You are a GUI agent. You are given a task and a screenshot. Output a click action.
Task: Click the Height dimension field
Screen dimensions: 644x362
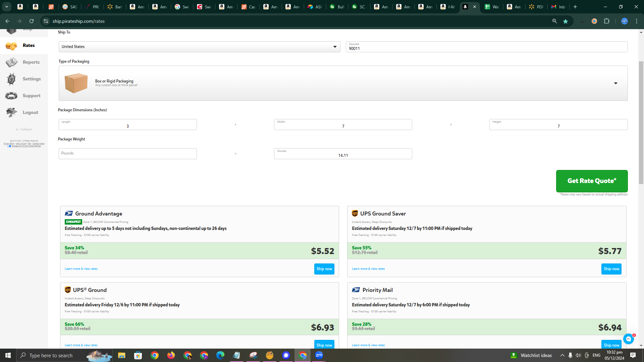(x=558, y=124)
